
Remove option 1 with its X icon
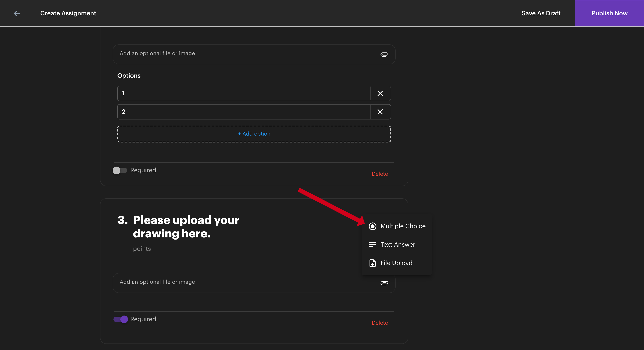pyautogui.click(x=380, y=93)
